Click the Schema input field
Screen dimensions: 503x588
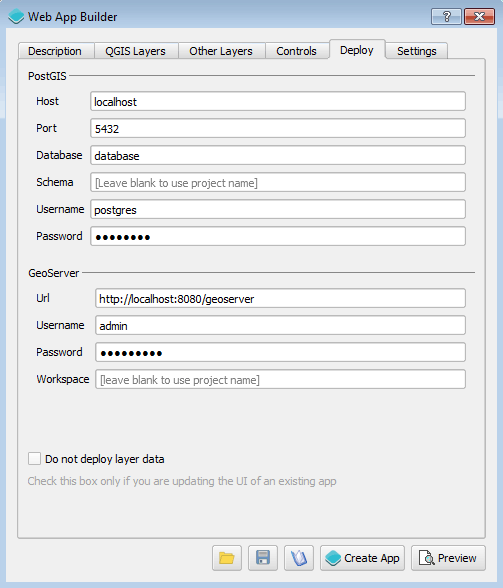[278, 182]
